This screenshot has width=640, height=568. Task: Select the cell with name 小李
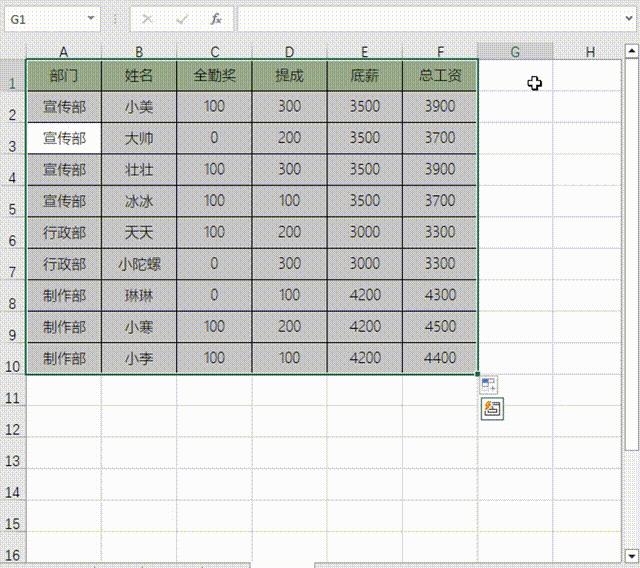point(139,358)
